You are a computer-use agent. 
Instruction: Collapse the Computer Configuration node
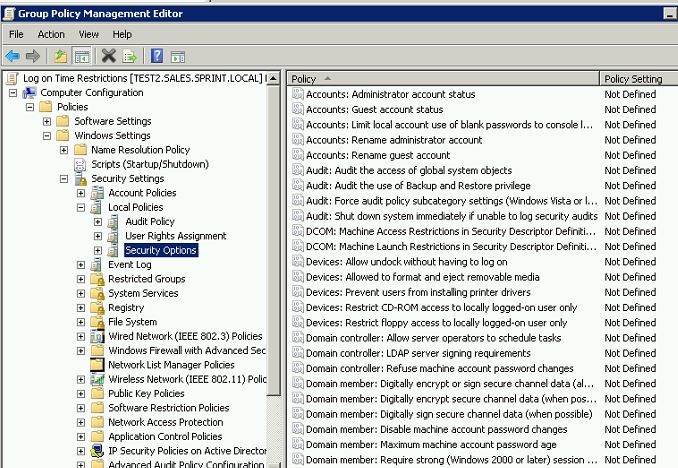[x=13, y=93]
